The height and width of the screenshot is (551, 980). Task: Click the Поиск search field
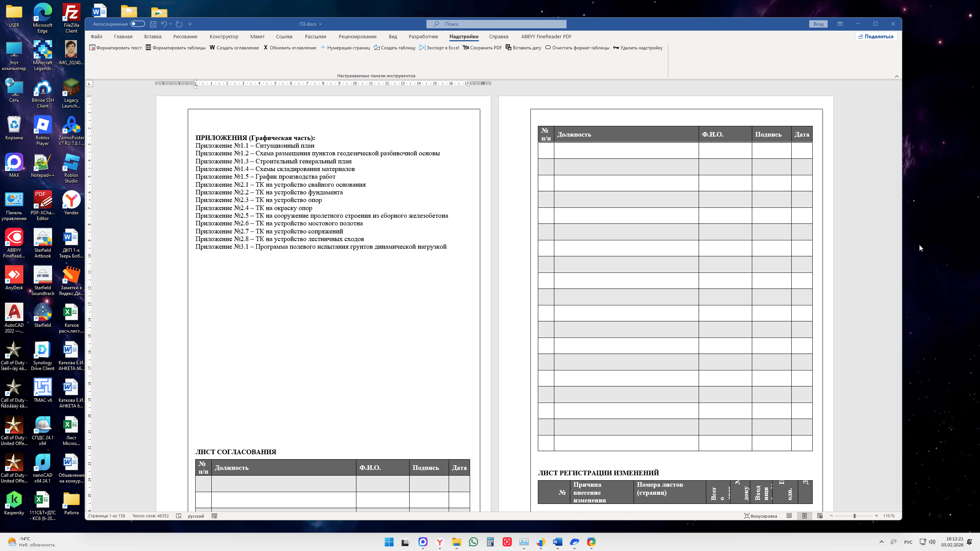click(x=497, y=24)
